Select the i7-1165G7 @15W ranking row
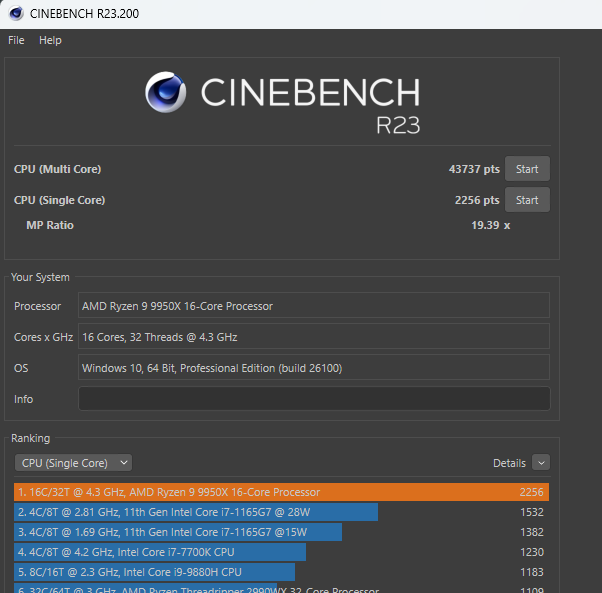The height and width of the screenshot is (593, 602). point(281,532)
